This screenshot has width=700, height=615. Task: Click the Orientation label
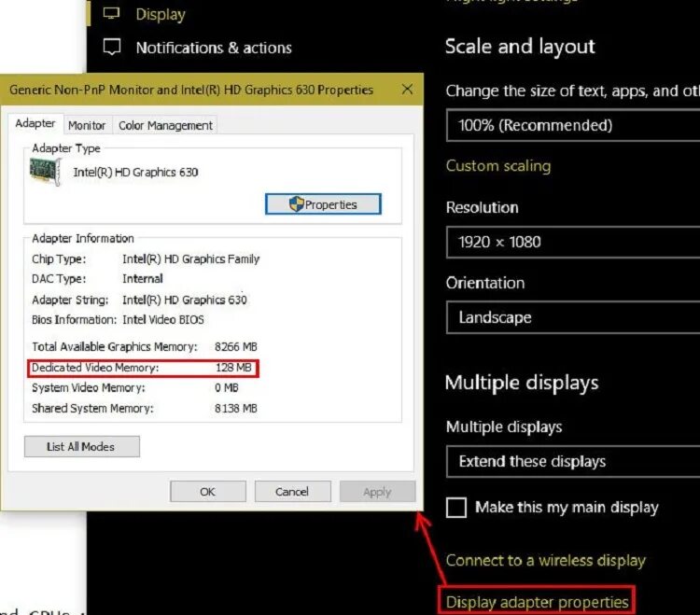tap(485, 283)
